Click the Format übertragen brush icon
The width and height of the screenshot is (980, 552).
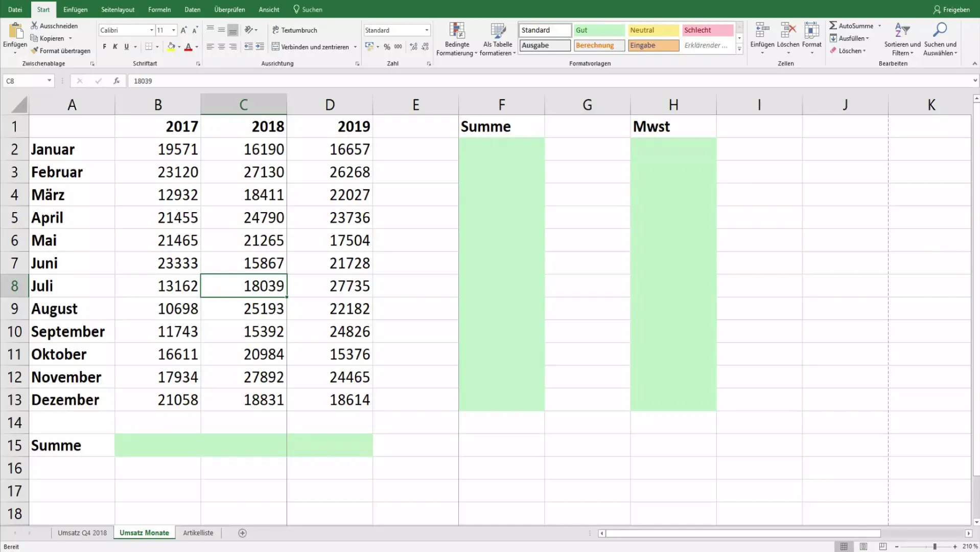point(34,51)
